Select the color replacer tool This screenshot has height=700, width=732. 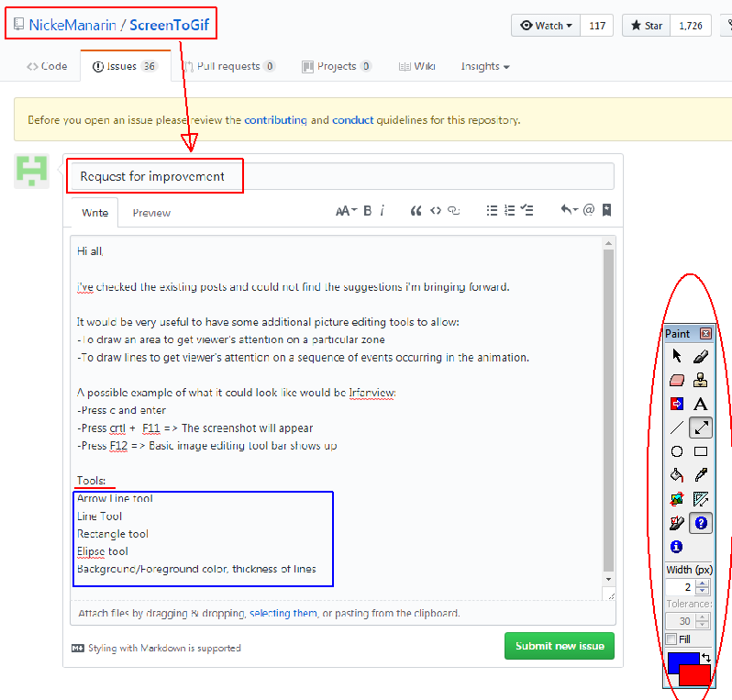676,404
